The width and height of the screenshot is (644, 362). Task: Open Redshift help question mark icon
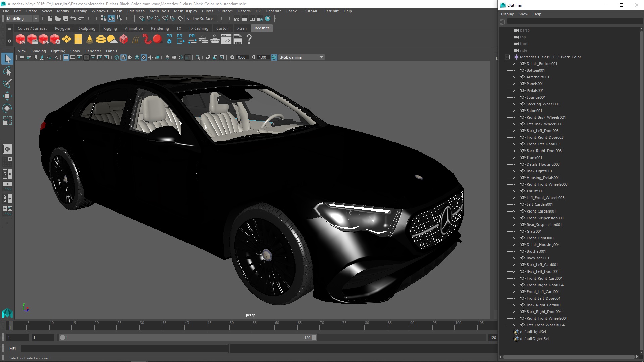pyautogui.click(x=249, y=39)
